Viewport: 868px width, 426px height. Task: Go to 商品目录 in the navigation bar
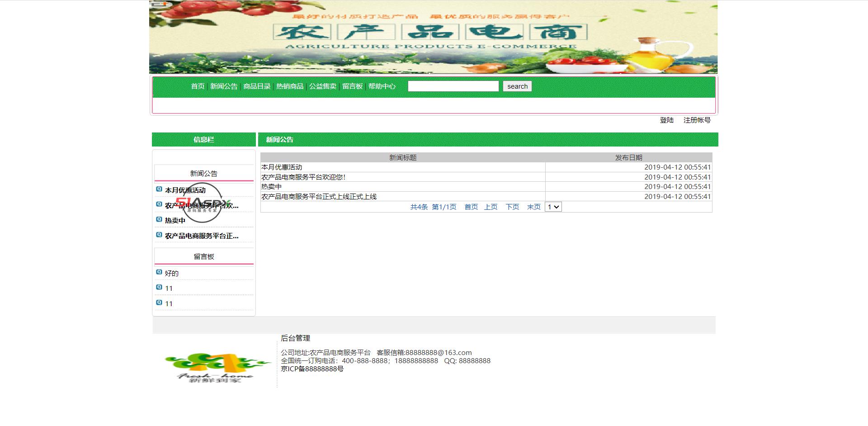pyautogui.click(x=257, y=86)
